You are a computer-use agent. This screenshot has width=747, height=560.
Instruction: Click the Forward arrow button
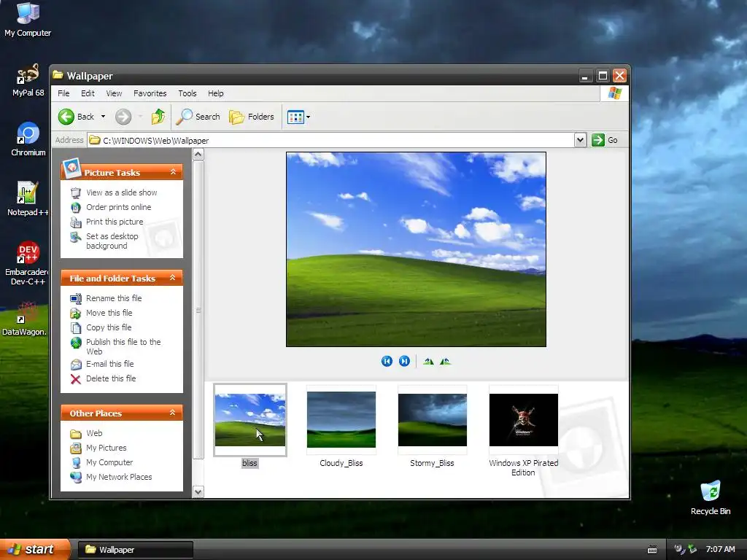[123, 117]
